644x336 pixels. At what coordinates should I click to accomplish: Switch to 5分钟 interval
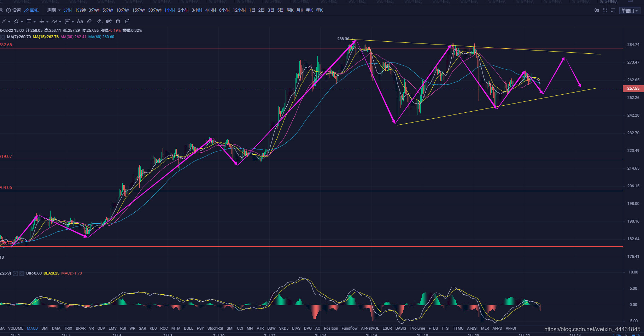(108, 10)
